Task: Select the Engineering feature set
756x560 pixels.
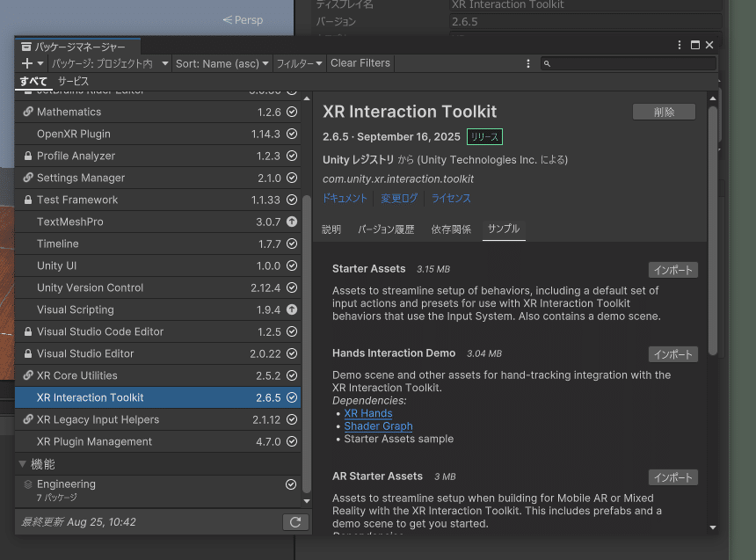Action: point(157,491)
